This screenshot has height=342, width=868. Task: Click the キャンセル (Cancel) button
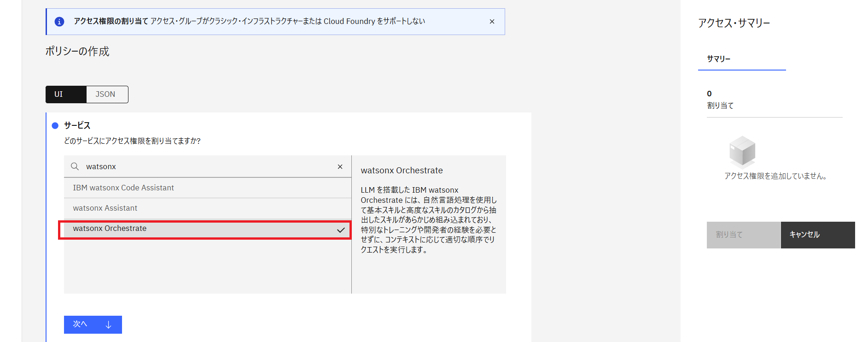click(818, 235)
